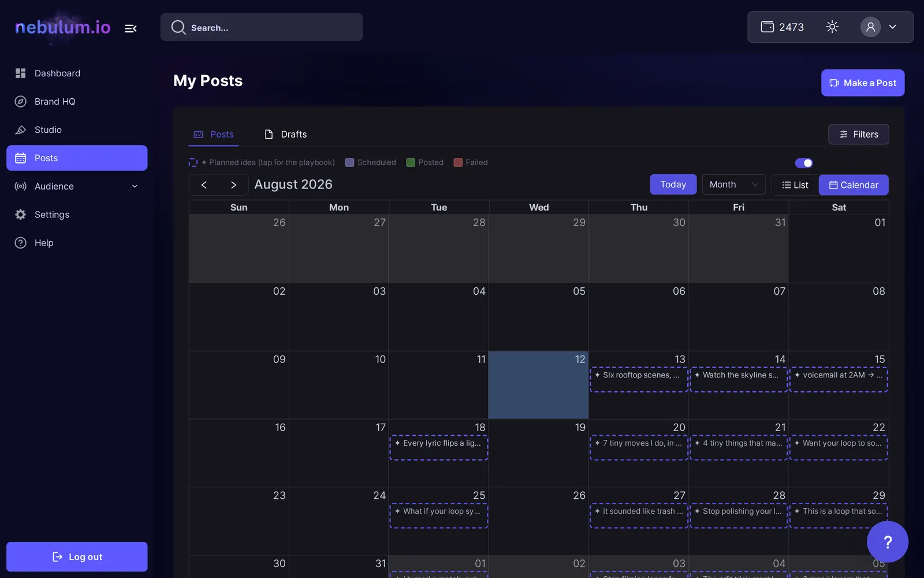Viewport: 924px width, 578px height.
Task: Open the credits wallet showing 2473
Action: pyautogui.click(x=782, y=27)
